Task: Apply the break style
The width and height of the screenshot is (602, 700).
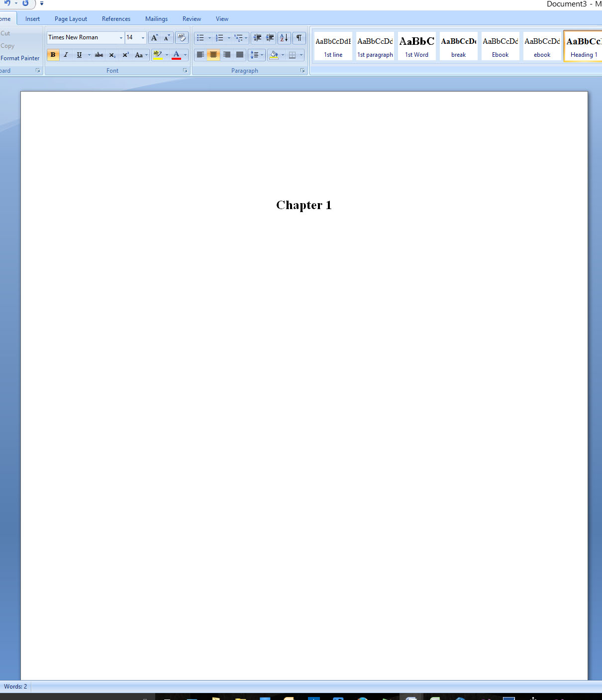Action: click(459, 47)
